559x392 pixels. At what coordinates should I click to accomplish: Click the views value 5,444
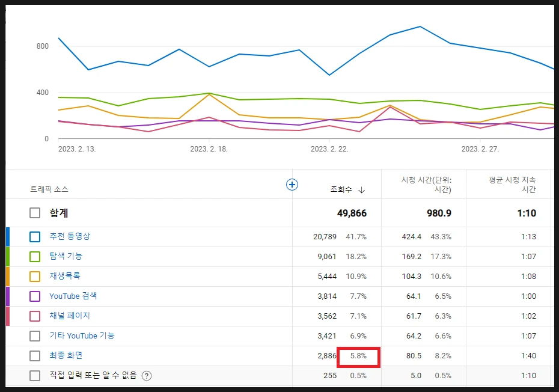point(327,277)
